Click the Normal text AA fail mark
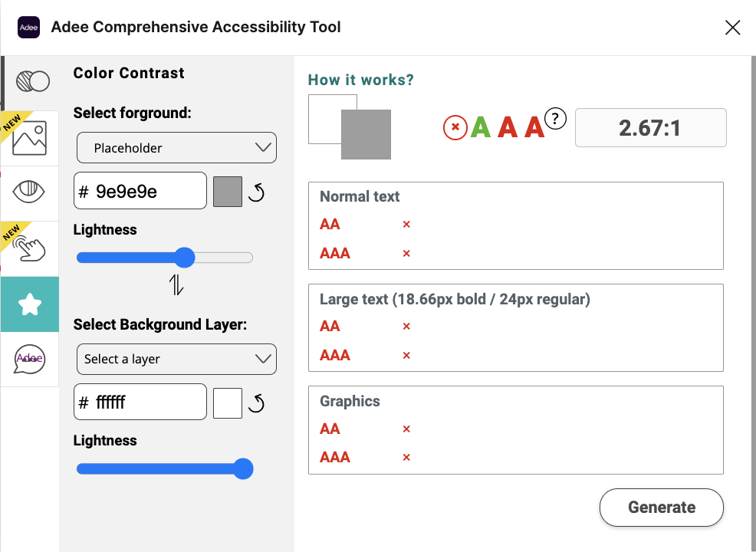756x552 pixels. (406, 224)
